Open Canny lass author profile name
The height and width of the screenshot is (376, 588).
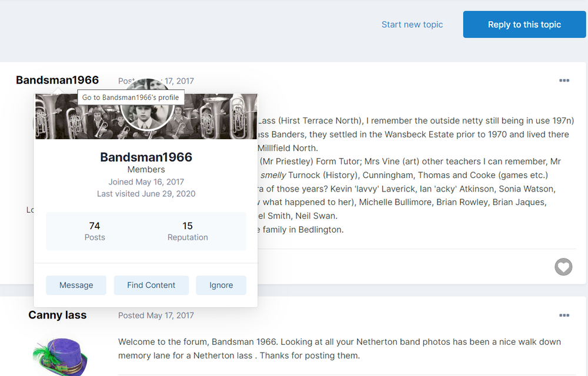point(58,315)
